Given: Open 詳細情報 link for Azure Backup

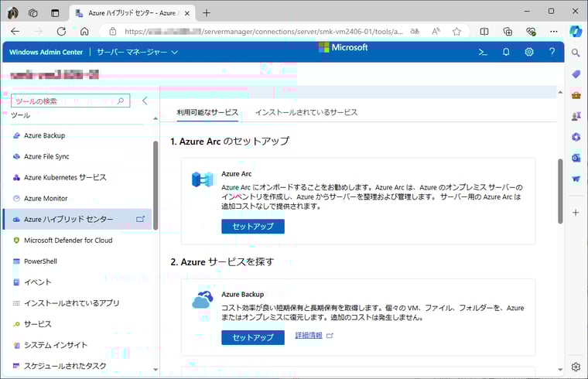Looking at the screenshot, I should point(309,335).
